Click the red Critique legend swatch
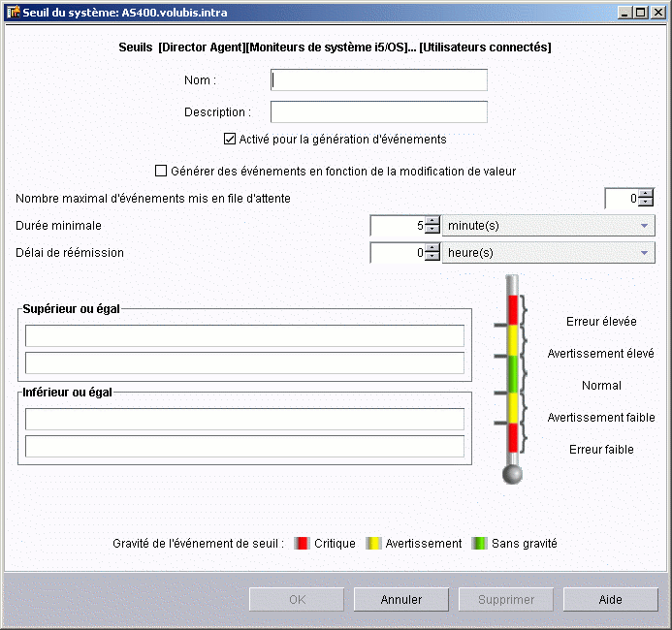Image resolution: width=672 pixels, height=630 pixels. 302,543
